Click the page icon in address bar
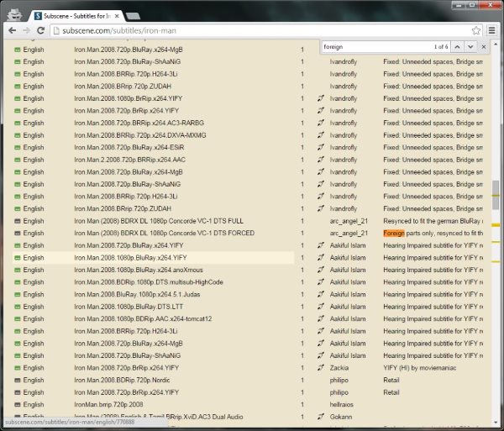This screenshot has height=431, width=504. [x=56, y=30]
